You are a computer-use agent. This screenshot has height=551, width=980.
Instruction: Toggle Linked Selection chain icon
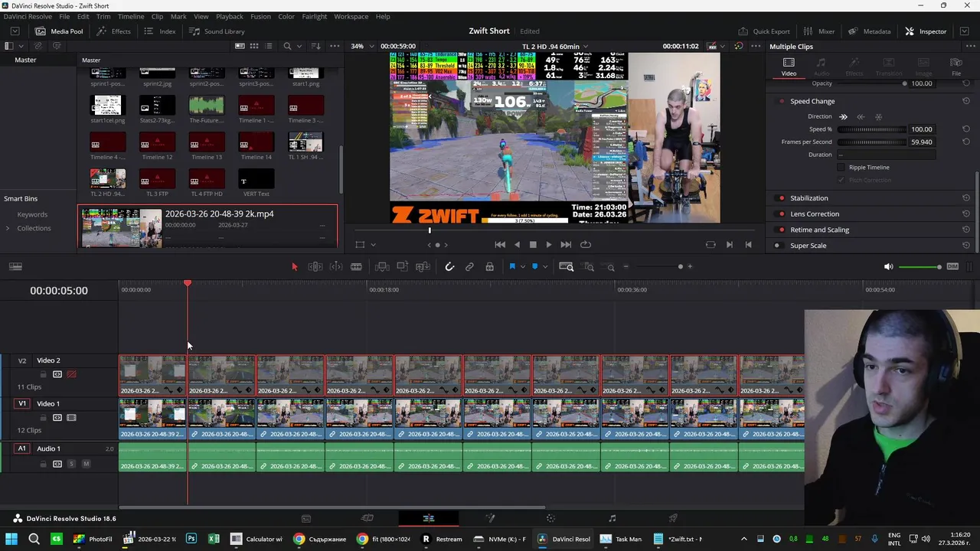pyautogui.click(x=469, y=266)
